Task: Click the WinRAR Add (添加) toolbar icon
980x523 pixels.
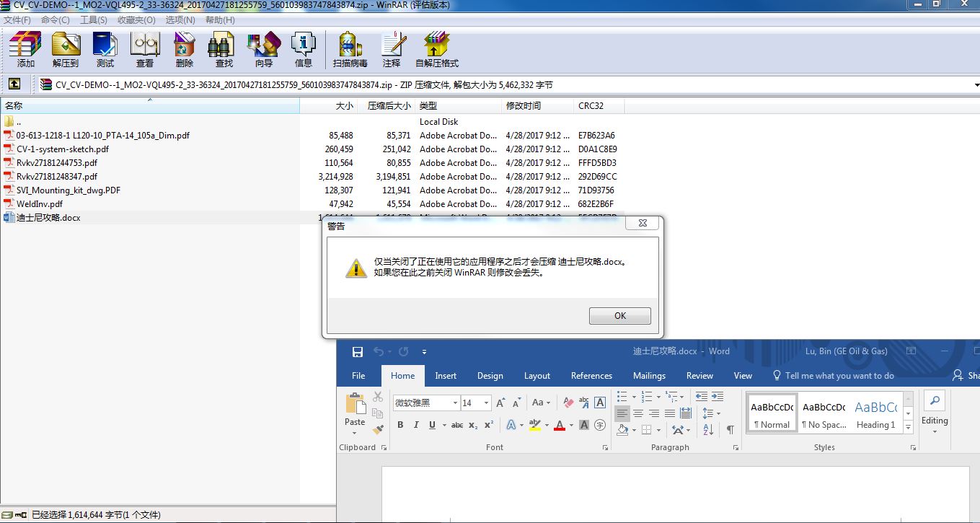Action: click(25, 49)
